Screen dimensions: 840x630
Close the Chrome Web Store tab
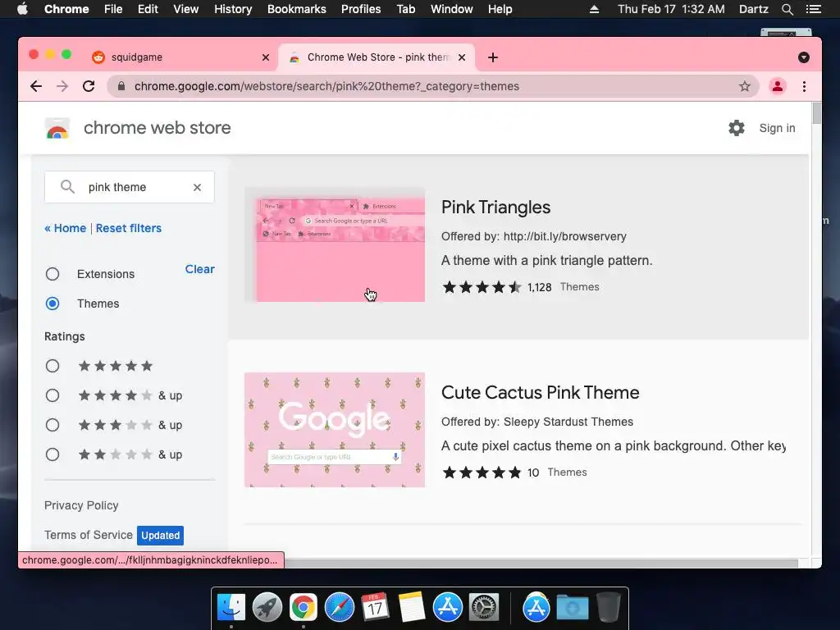(462, 57)
